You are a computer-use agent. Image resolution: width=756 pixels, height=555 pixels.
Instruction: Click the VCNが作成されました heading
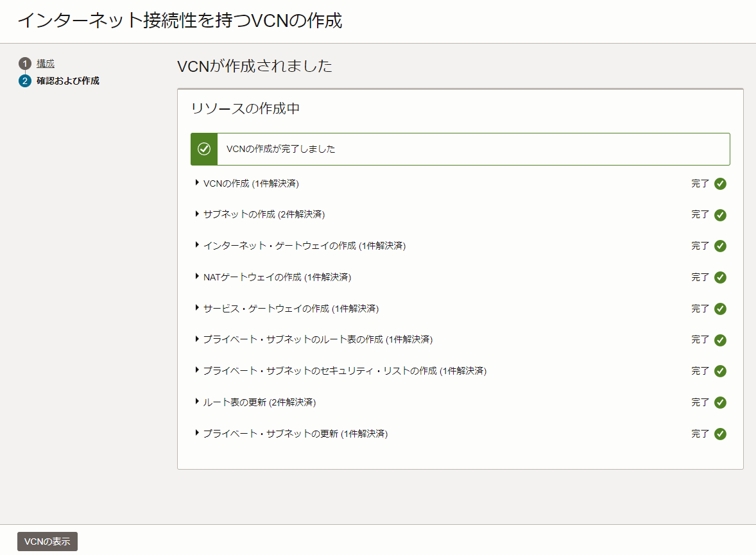pos(255,66)
